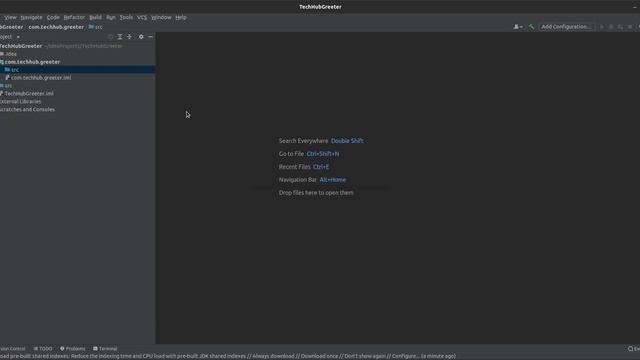The height and width of the screenshot is (360, 640).
Task: Open the TODO tool window tab
Action: pyautogui.click(x=43, y=349)
